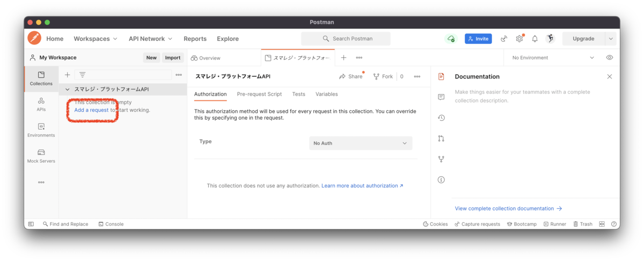Open the Environments sidebar panel
644x261 pixels.
[x=41, y=130]
